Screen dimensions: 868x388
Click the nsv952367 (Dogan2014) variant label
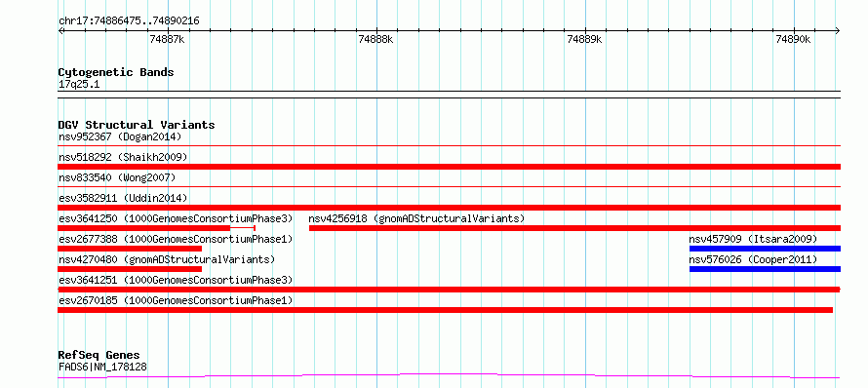[120, 136]
